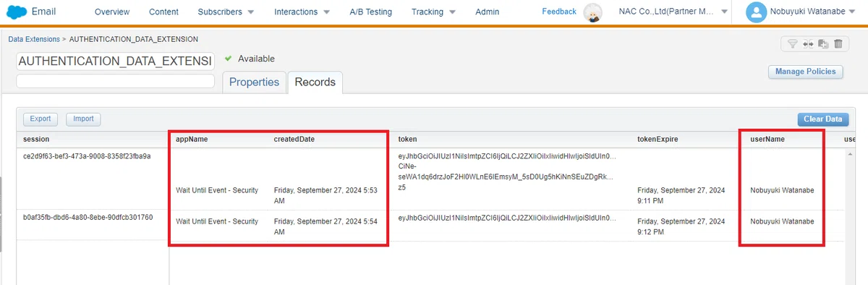Viewport: 868px width, 285px height.
Task: Open the Astro mascot help icon
Action: tap(594, 13)
